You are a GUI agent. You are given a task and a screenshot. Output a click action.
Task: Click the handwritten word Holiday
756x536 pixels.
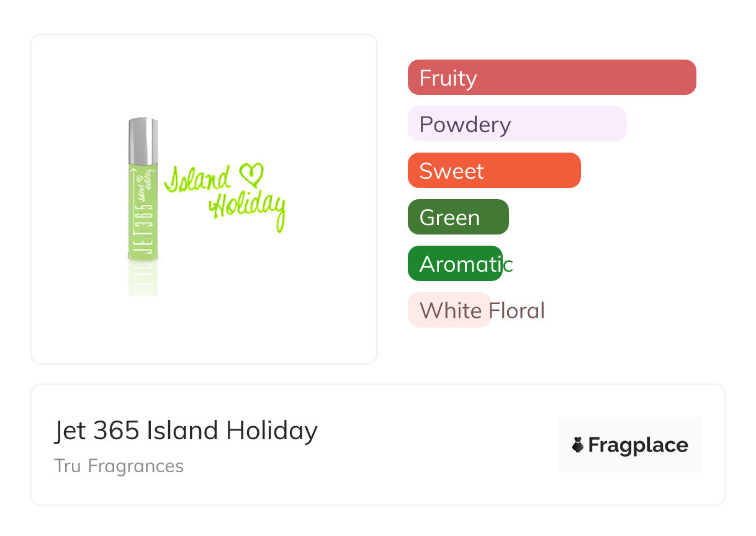tap(248, 208)
